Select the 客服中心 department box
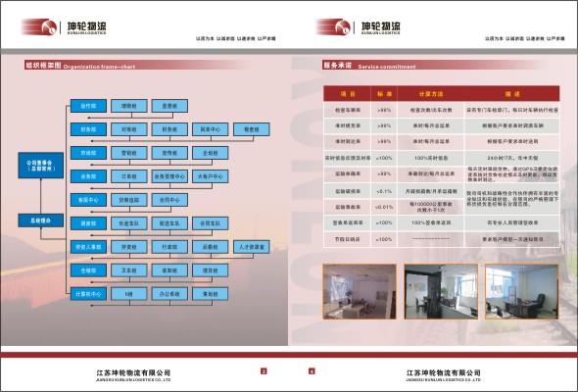 (88, 200)
